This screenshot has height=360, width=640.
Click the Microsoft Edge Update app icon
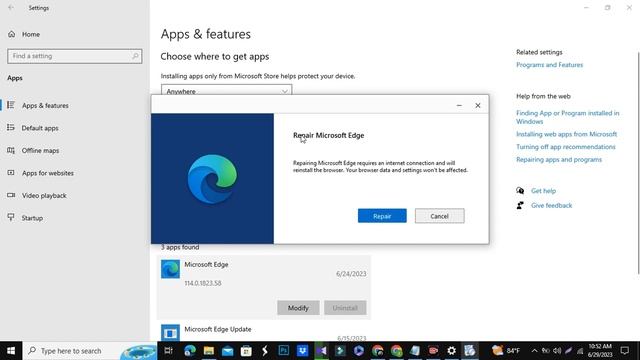click(x=170, y=333)
